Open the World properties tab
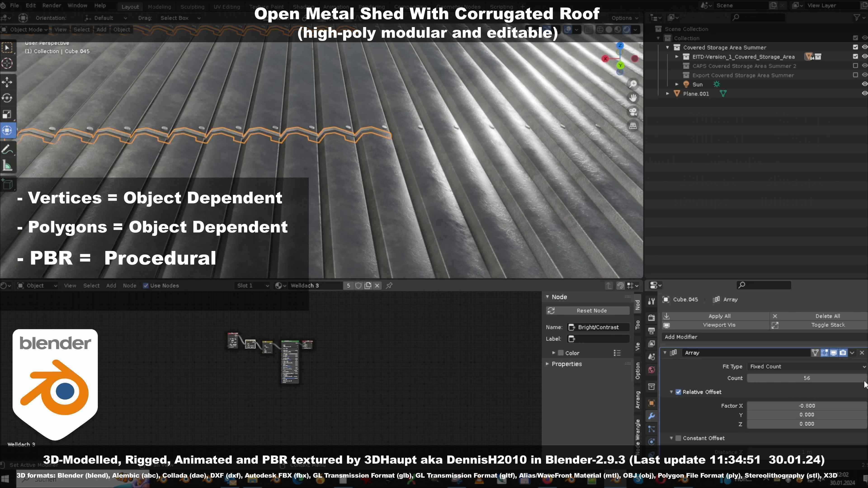This screenshot has width=868, height=488. click(x=651, y=370)
